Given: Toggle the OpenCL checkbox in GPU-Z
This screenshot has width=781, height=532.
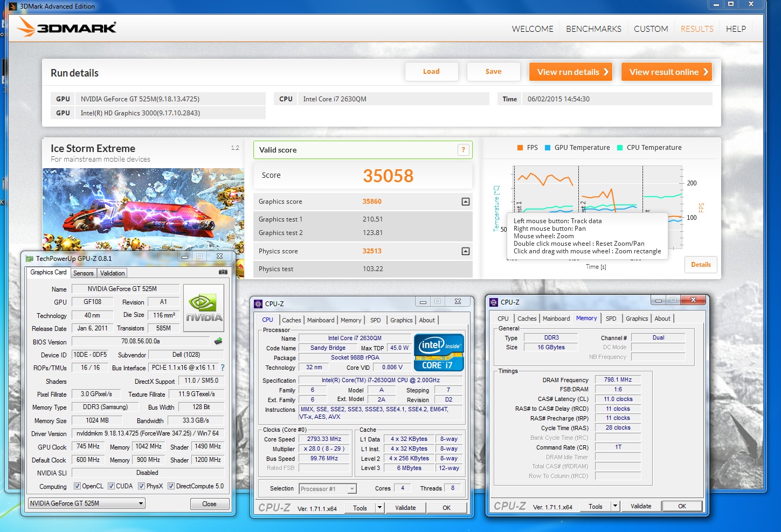Looking at the screenshot, I should [x=77, y=486].
